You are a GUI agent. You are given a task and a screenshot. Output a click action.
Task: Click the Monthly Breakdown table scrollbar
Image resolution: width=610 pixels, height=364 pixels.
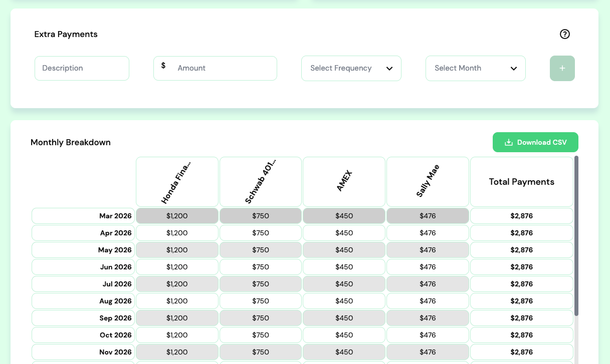576,235
